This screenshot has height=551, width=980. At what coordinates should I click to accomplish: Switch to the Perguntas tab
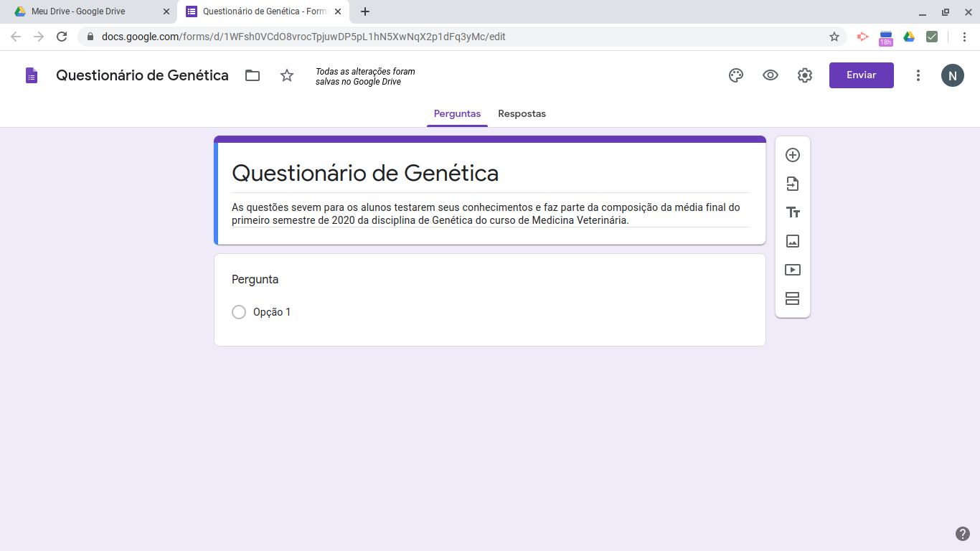click(x=457, y=113)
